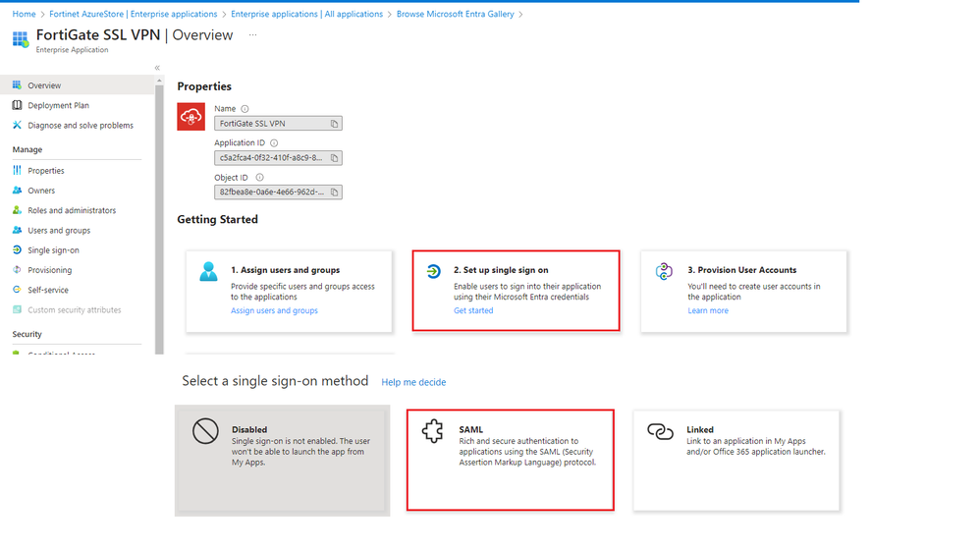Open the ellipsis more options menu

(252, 35)
